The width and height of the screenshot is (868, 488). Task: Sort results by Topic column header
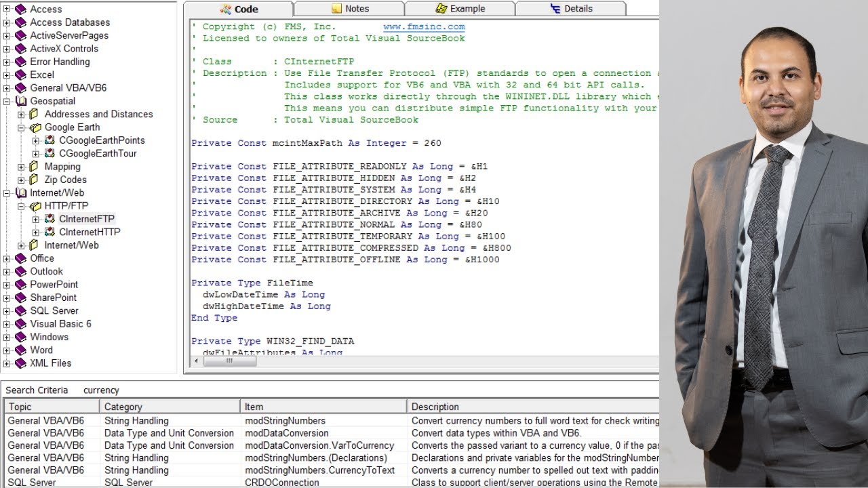tap(52, 407)
